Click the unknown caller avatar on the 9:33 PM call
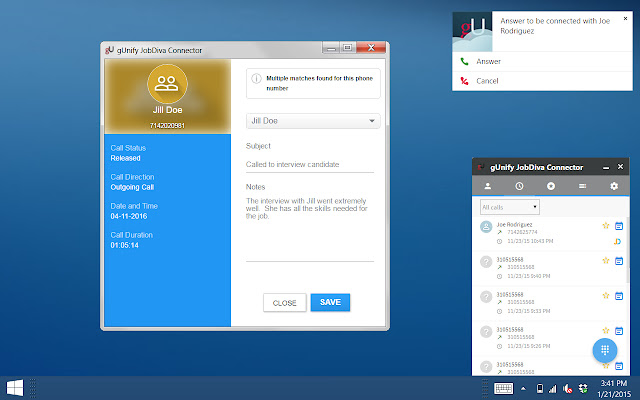Screen dimensions: 640x400 [486, 297]
